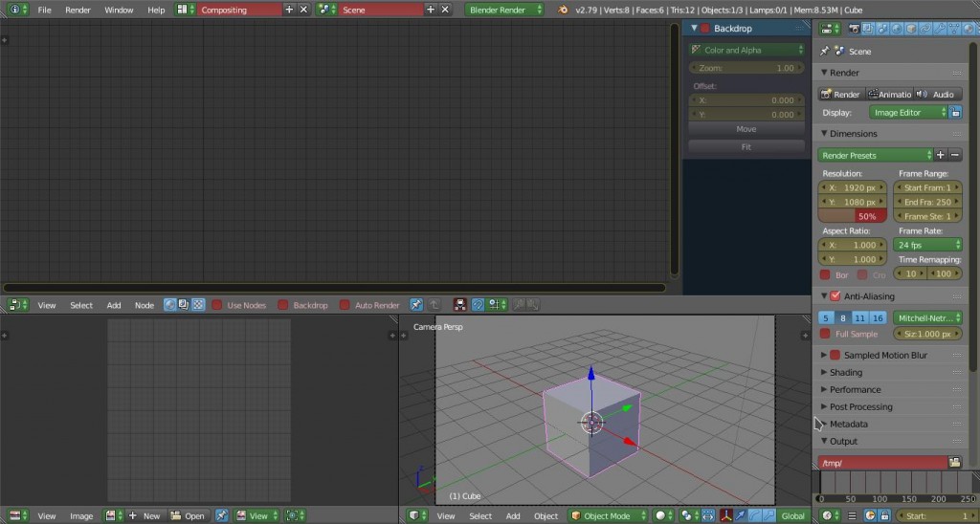Enable the Use Nodes checkbox

pyautogui.click(x=217, y=305)
